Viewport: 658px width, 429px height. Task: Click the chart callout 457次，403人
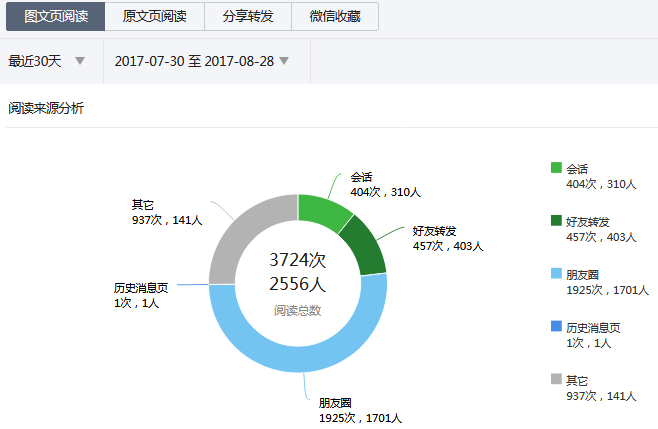click(448, 246)
